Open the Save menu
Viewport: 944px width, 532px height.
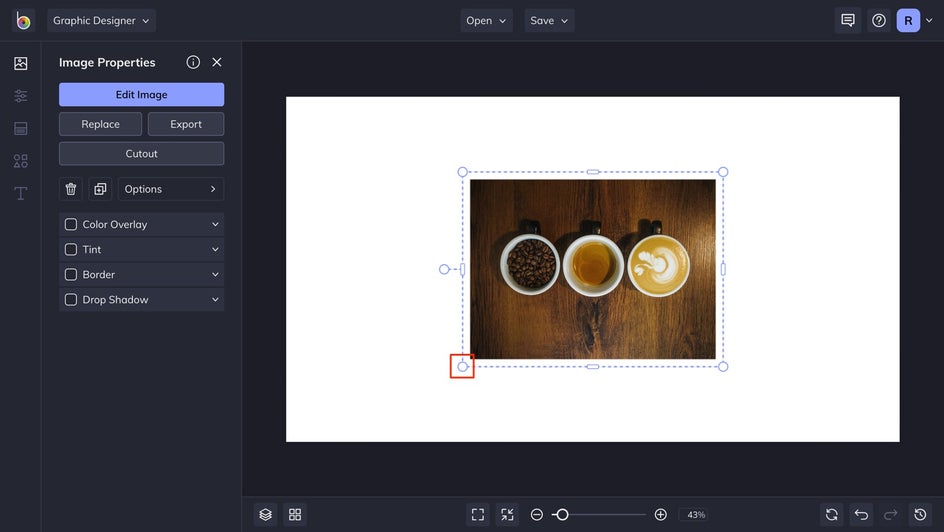pyautogui.click(x=549, y=21)
